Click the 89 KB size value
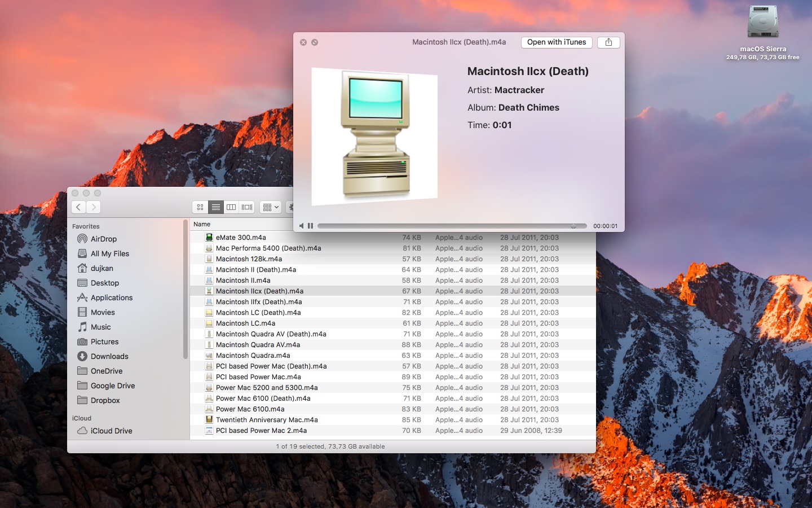Image resolution: width=812 pixels, height=508 pixels. 412,377
